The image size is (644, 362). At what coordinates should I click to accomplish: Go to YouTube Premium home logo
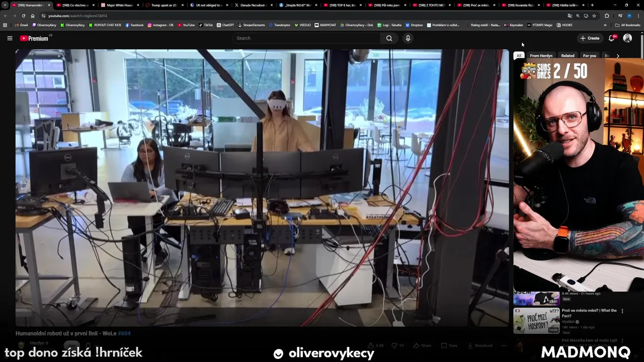[34, 38]
